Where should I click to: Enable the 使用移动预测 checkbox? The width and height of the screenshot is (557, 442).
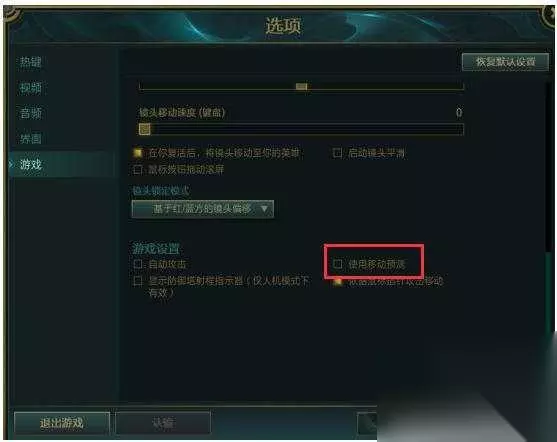[x=338, y=264]
